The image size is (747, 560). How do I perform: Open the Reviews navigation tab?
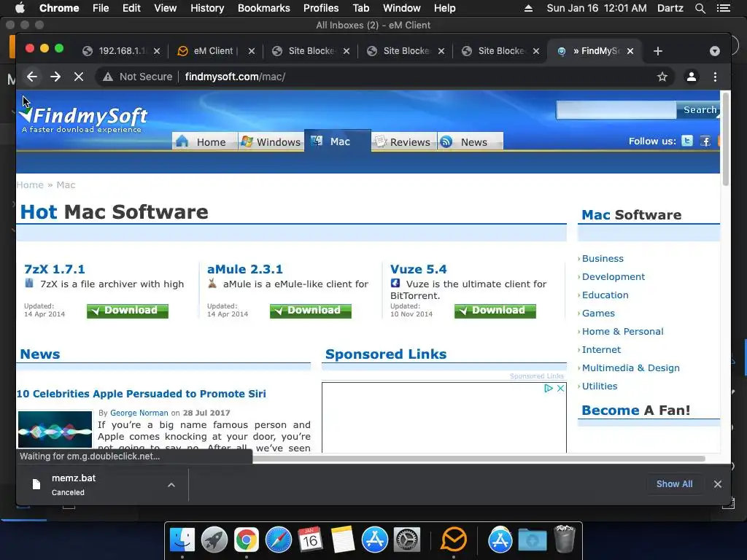404,142
